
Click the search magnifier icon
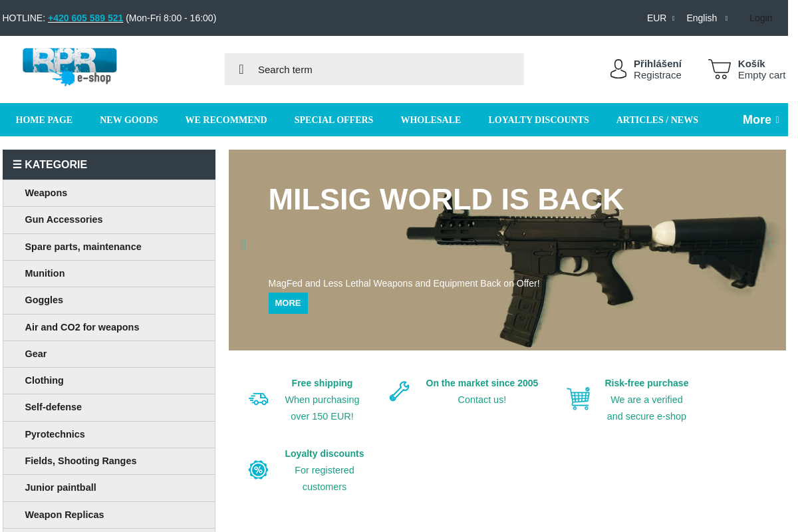(x=241, y=69)
